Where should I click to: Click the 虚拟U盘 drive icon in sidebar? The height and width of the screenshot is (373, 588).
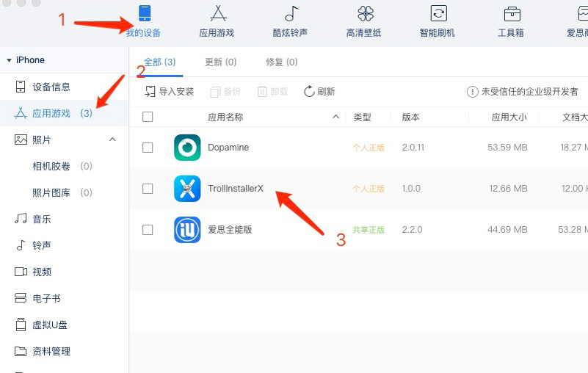pyautogui.click(x=21, y=325)
